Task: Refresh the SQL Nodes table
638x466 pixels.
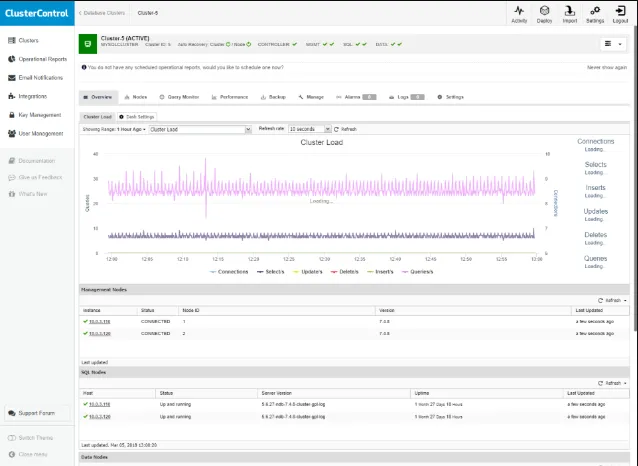Action: pos(612,383)
